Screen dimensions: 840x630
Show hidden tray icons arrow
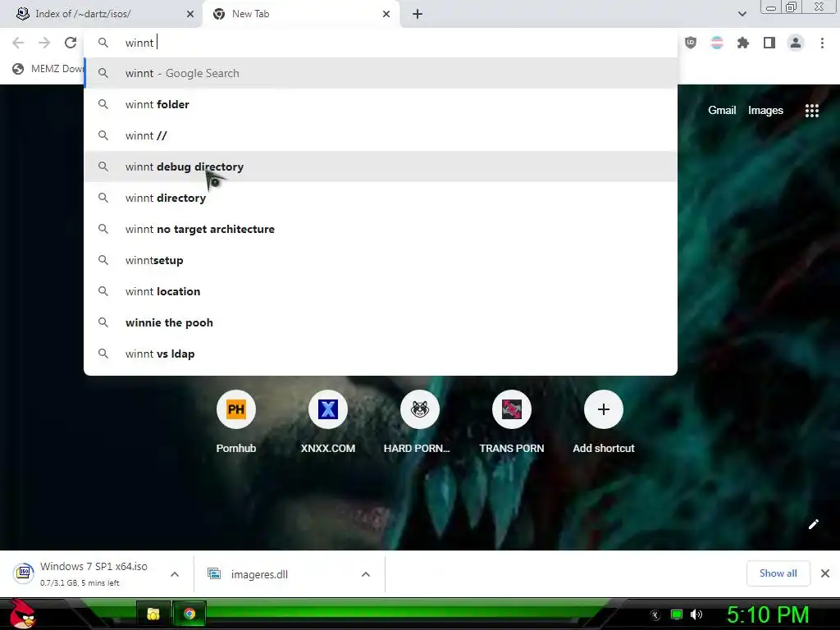click(655, 615)
